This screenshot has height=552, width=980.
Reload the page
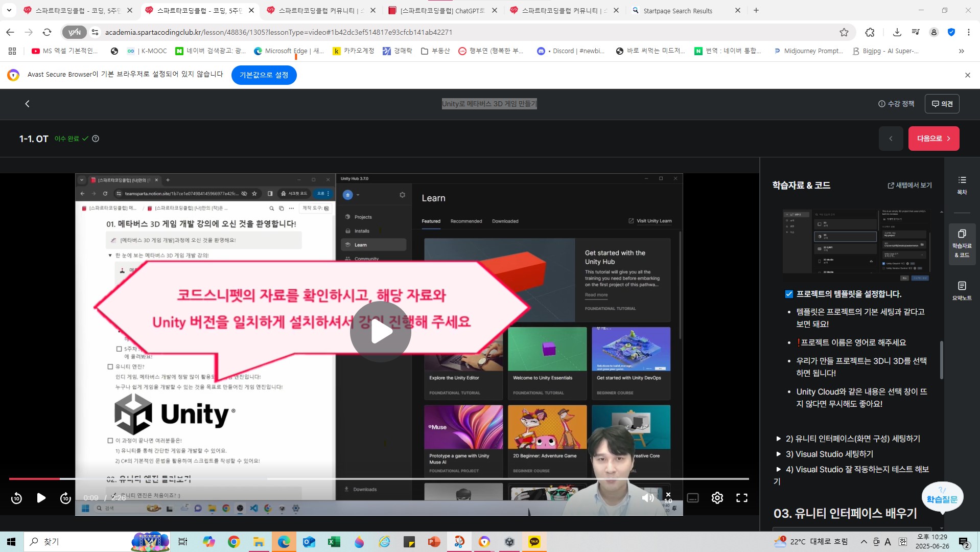point(47,32)
